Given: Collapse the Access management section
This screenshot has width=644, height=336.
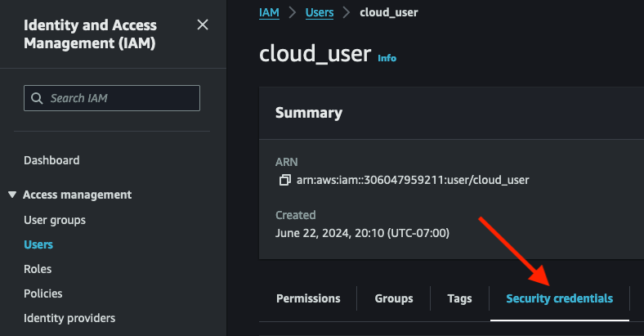Looking at the screenshot, I should point(12,195).
